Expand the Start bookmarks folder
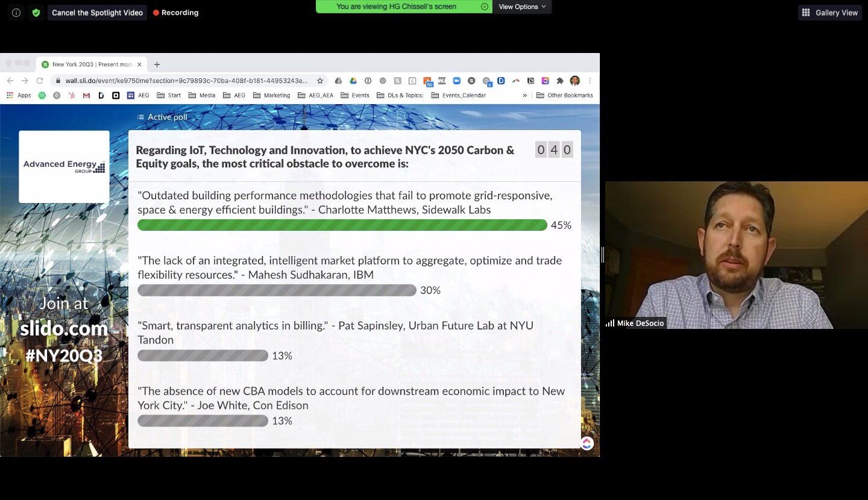Screen dimensions: 868x500 point(169,95)
